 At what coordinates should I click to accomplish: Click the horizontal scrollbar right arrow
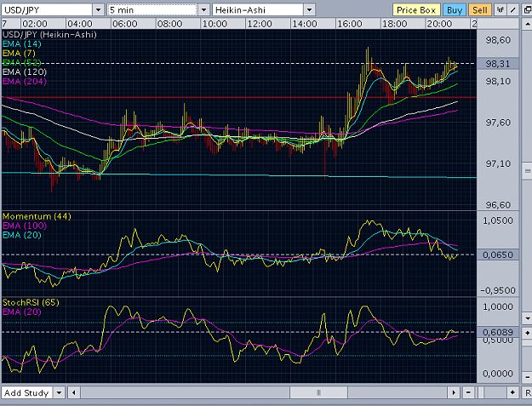454,392
